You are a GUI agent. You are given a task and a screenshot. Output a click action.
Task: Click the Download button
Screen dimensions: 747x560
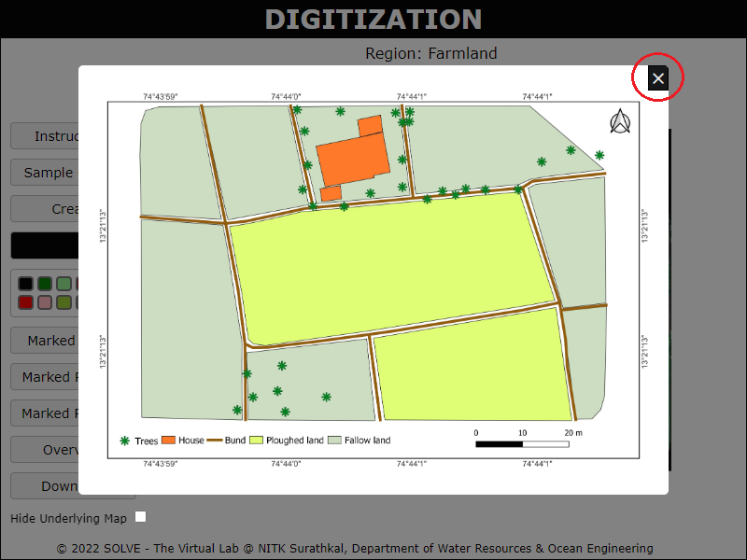(45, 486)
